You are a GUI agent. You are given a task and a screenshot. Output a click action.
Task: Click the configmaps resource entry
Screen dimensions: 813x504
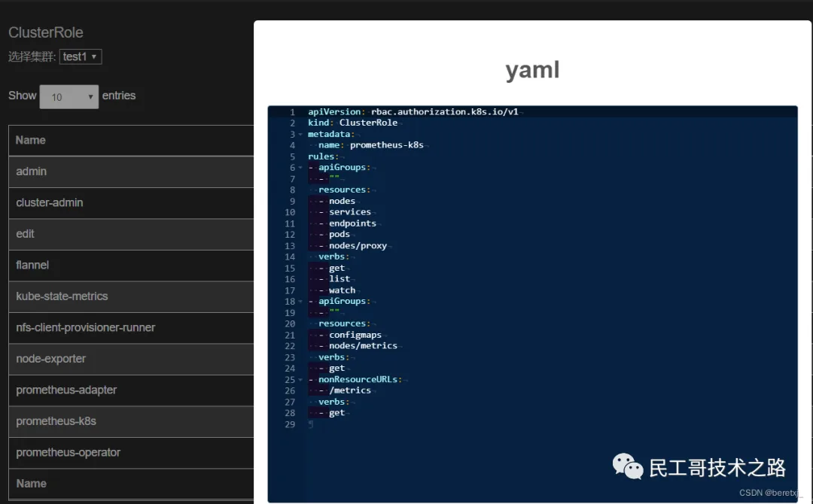355,335
